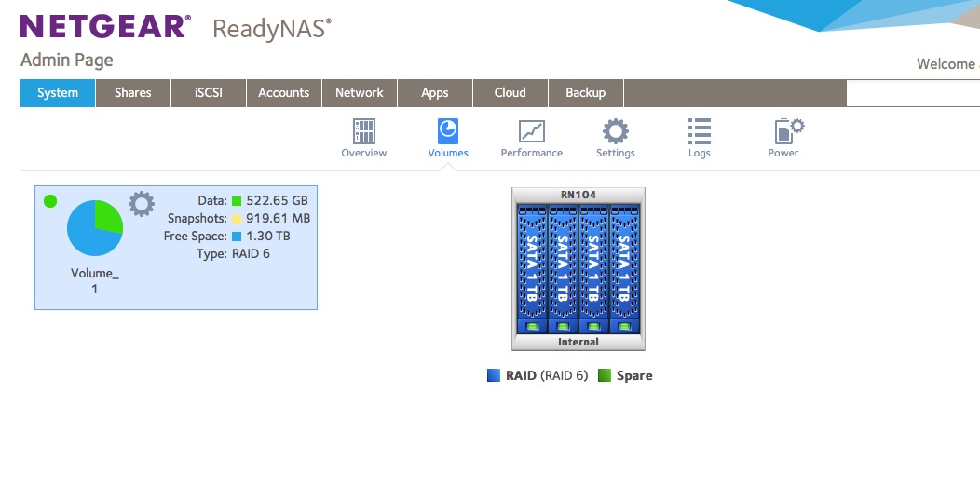Select the fourth SATA 1 TB disk
This screenshot has height=487, width=980.
pos(624,268)
